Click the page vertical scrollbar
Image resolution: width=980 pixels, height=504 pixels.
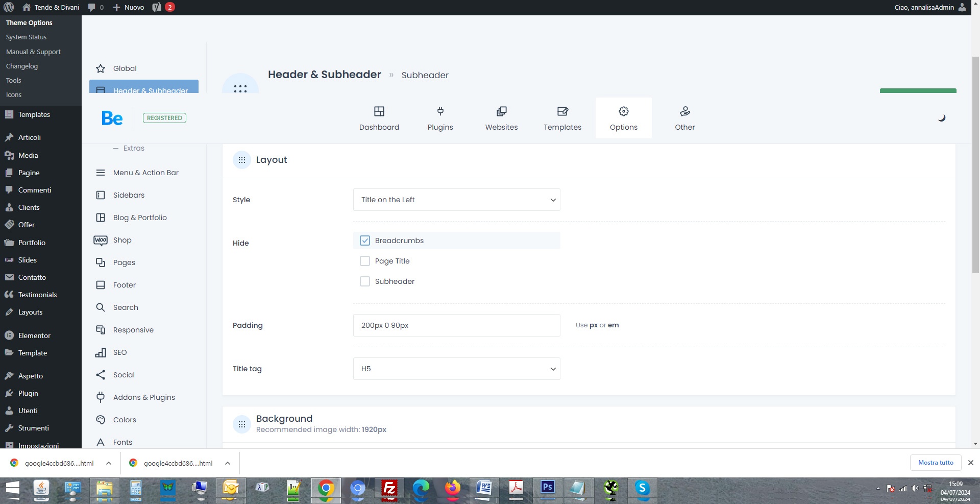975,164
